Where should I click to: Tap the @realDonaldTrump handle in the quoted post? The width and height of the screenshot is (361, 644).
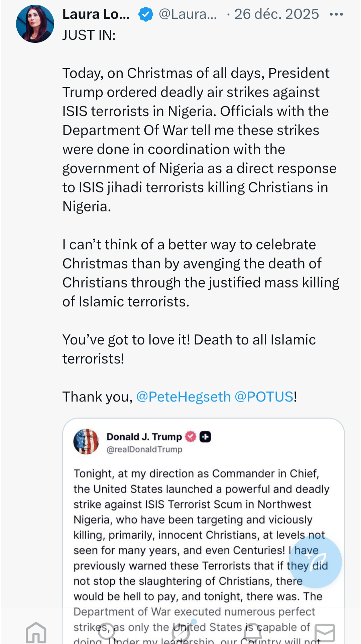point(144,450)
